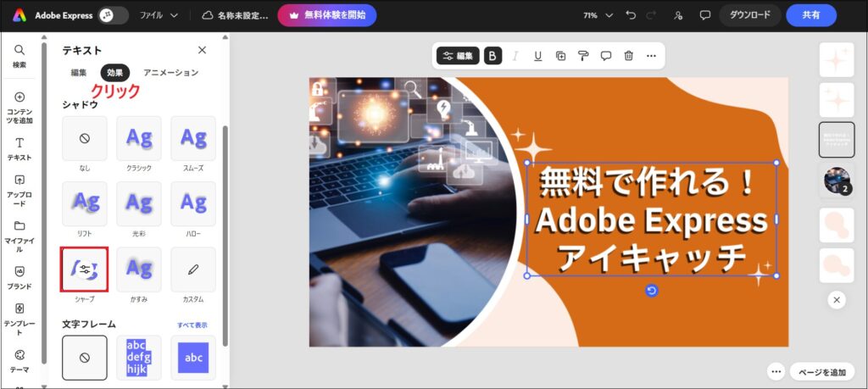Click the 編集 button in floating toolbar
Viewport: 868px width, 389px height.
(x=459, y=55)
